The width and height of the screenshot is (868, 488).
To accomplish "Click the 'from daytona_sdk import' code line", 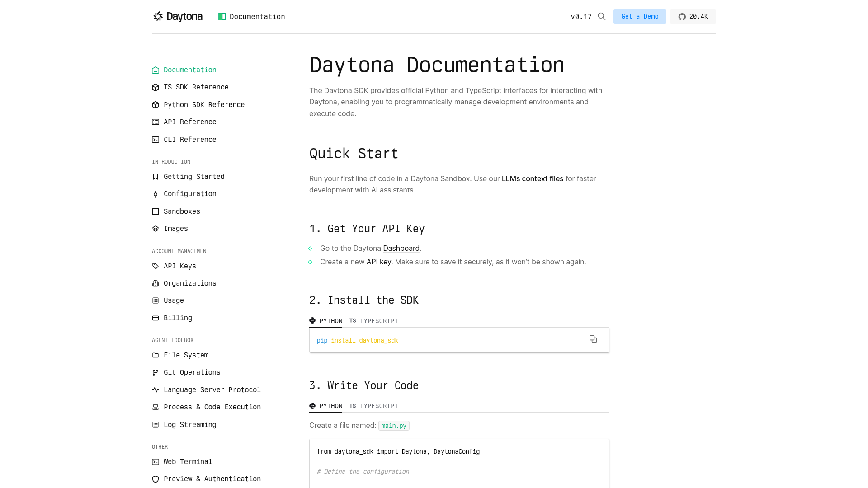I will click(398, 451).
